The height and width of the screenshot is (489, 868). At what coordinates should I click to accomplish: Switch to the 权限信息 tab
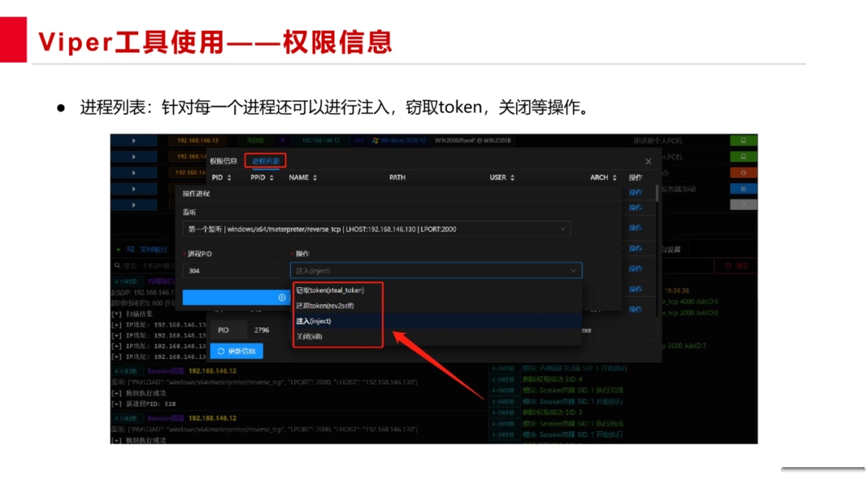point(223,161)
